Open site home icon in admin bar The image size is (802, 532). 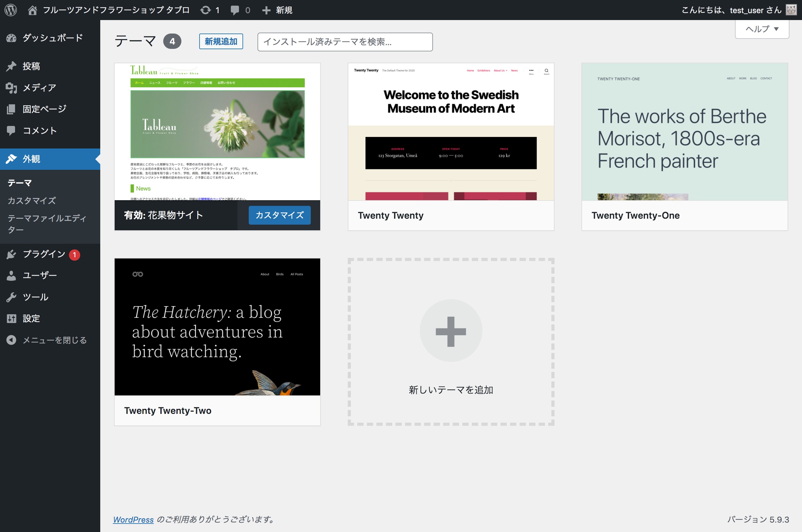(x=32, y=10)
